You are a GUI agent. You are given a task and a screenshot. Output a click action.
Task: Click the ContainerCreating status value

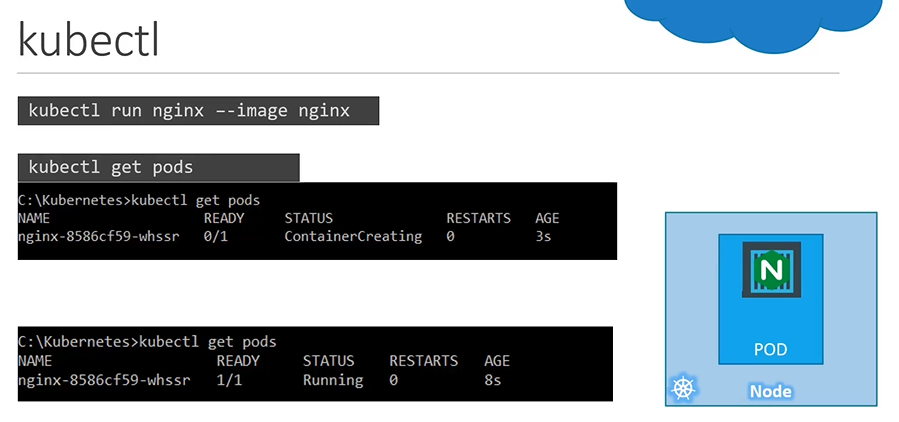pyautogui.click(x=352, y=237)
